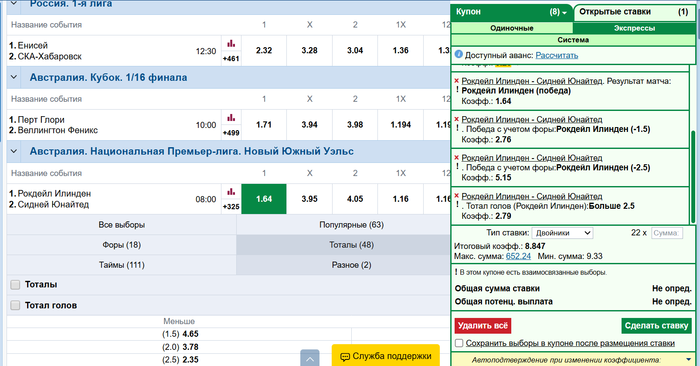Open match link above Больше 2.5 total
The height and width of the screenshot is (366, 700).
(532, 196)
